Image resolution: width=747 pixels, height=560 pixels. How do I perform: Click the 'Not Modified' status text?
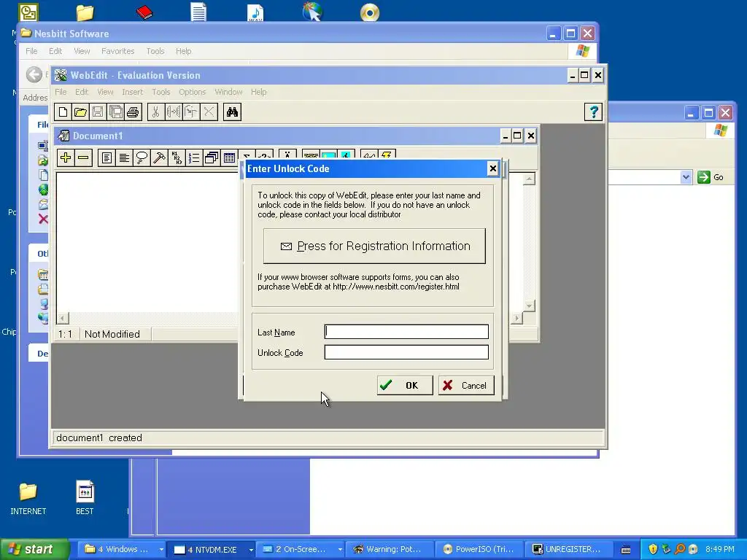coord(112,334)
